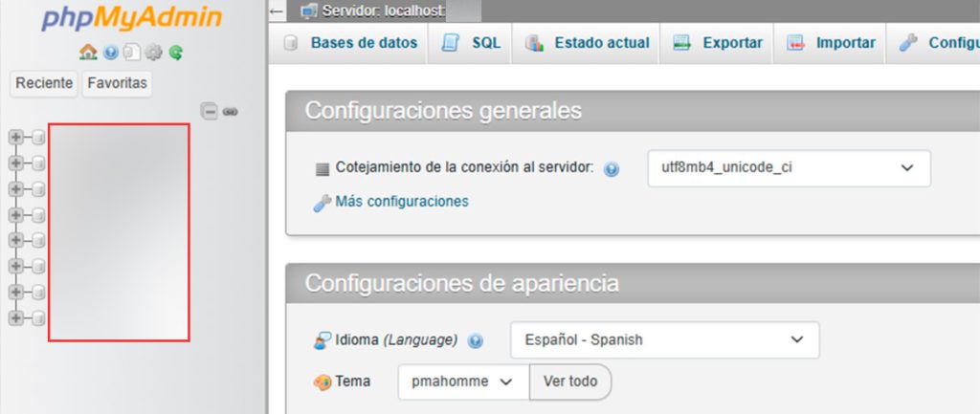Open the Exportar tab
The width and height of the screenshot is (980, 414).
coord(719,43)
